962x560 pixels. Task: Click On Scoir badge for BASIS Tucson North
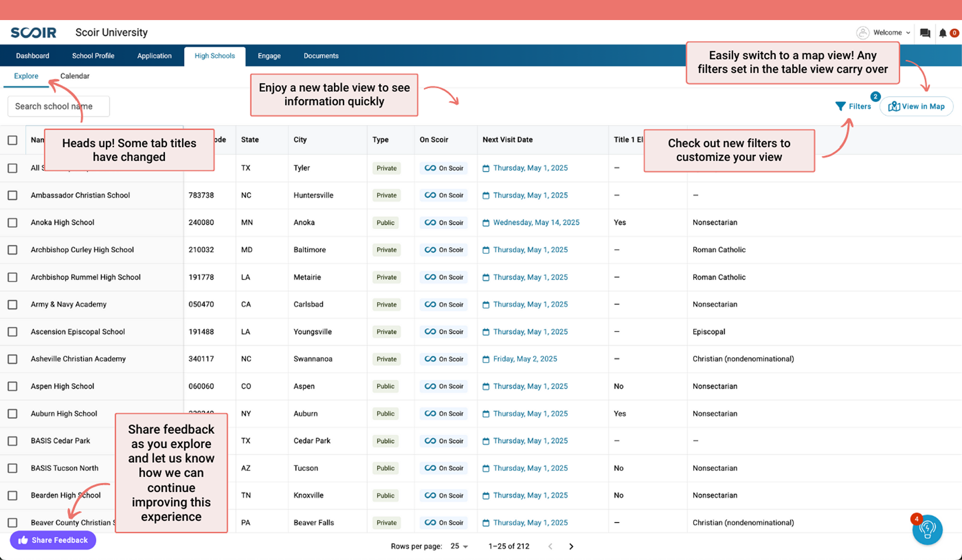[x=444, y=468]
